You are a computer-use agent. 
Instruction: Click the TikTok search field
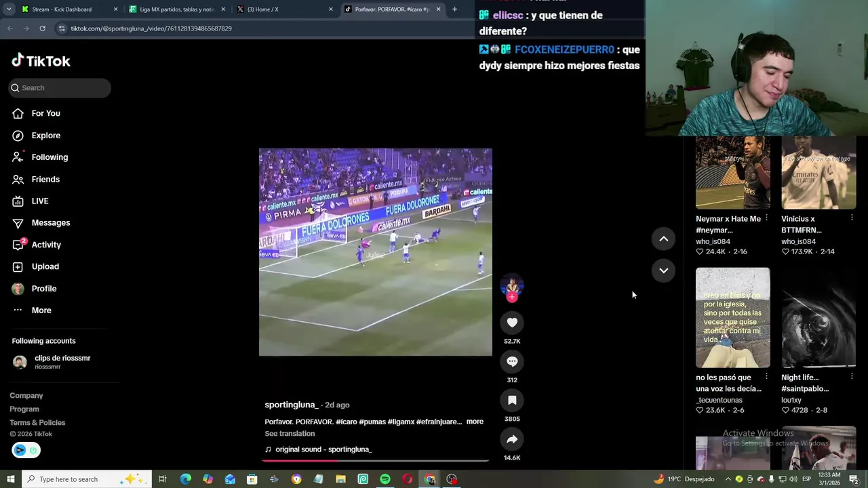click(x=60, y=87)
